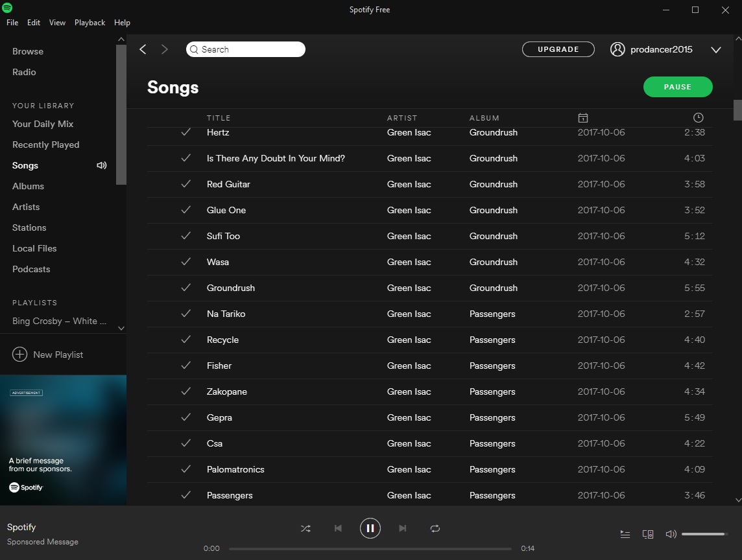The width and height of the screenshot is (742, 560).
Task: Skip to previous track
Action: pyautogui.click(x=338, y=528)
